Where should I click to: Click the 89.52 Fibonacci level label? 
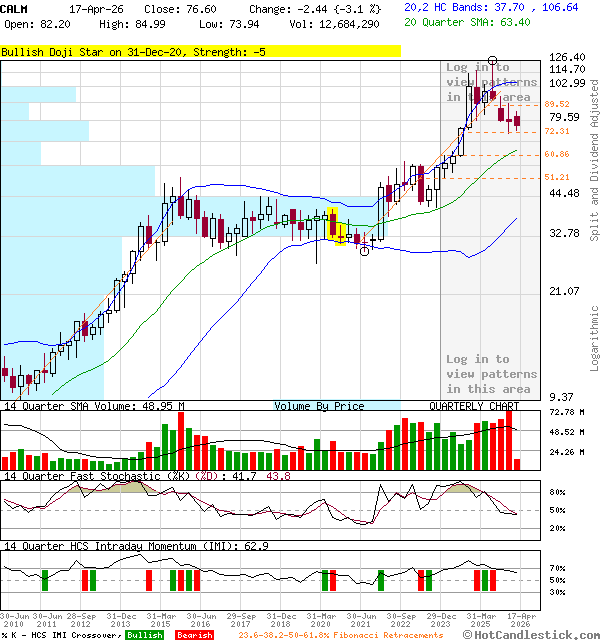[x=557, y=104]
